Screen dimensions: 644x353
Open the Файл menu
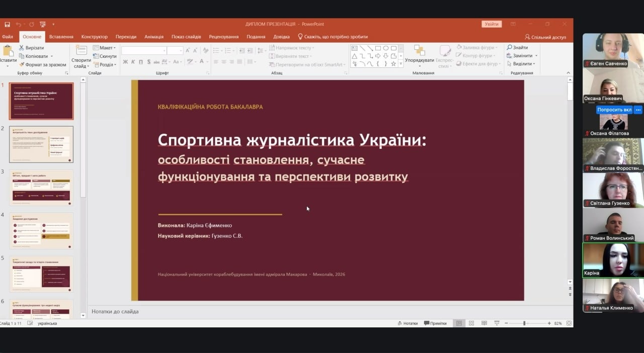click(8, 37)
